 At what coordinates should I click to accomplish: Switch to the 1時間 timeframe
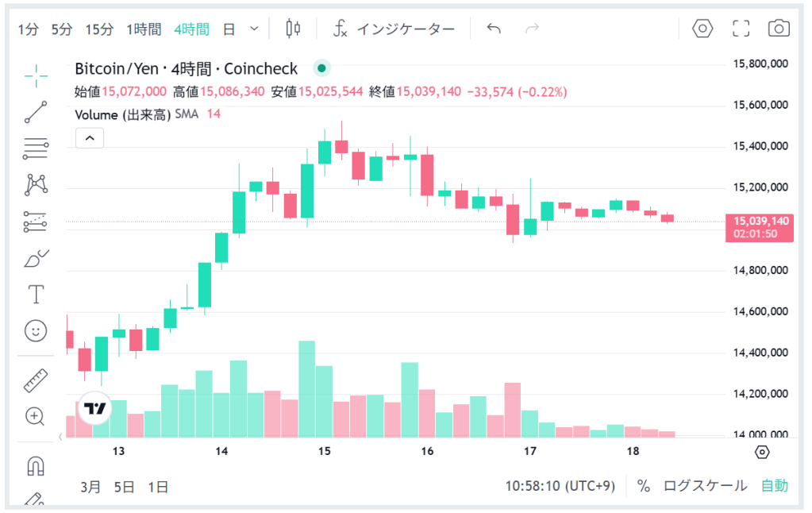click(144, 29)
